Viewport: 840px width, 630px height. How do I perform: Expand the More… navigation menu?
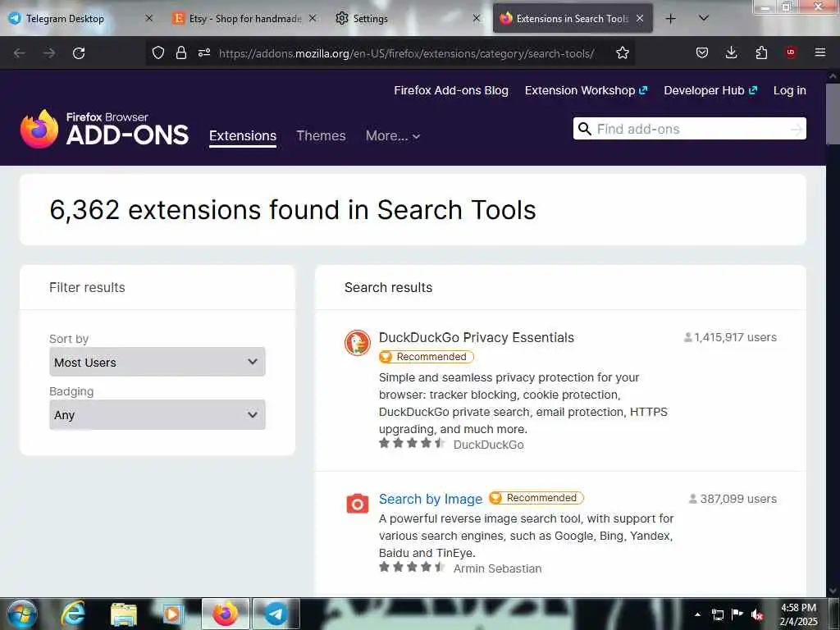tap(393, 136)
